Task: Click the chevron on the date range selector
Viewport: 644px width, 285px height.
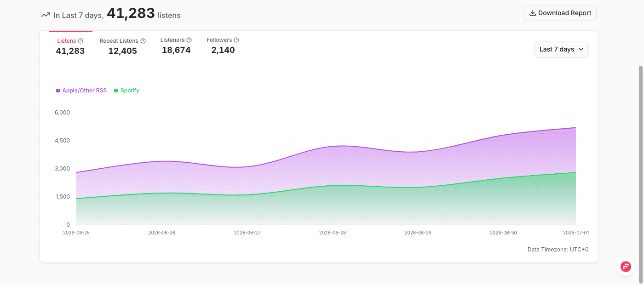Action: (x=581, y=49)
